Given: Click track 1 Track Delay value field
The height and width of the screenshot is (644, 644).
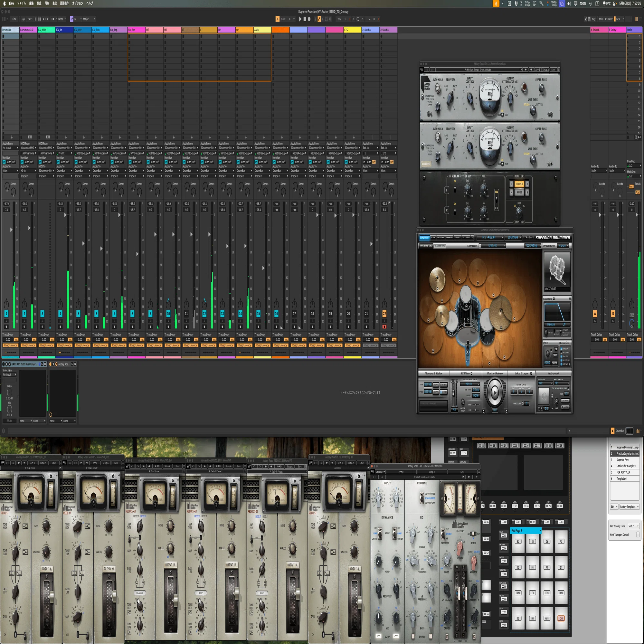Looking at the screenshot, I should pos(8,340).
